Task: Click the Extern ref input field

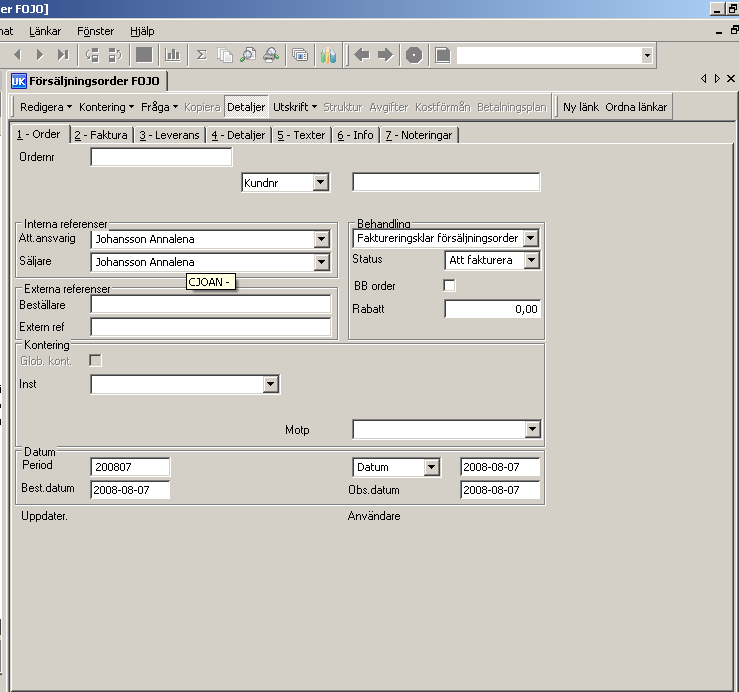Action: tap(211, 327)
